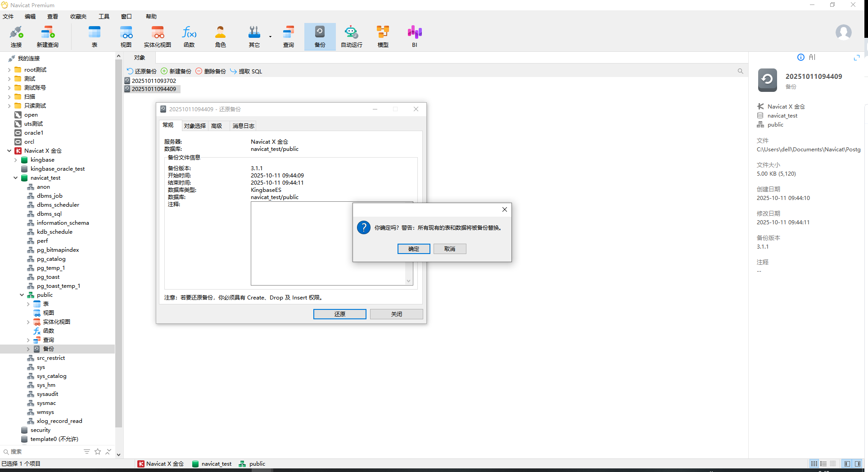Image resolution: width=868 pixels, height=472 pixels.
Task: Expand the 测试账号 folder
Action: (x=9, y=88)
